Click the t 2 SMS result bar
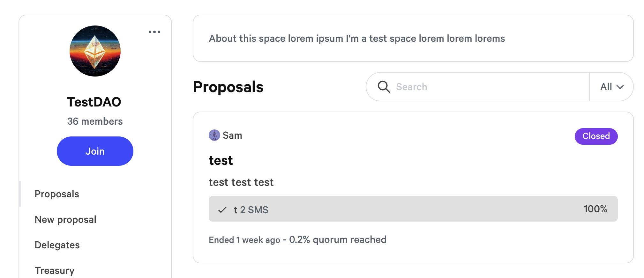This screenshot has width=644, height=278. tap(413, 209)
